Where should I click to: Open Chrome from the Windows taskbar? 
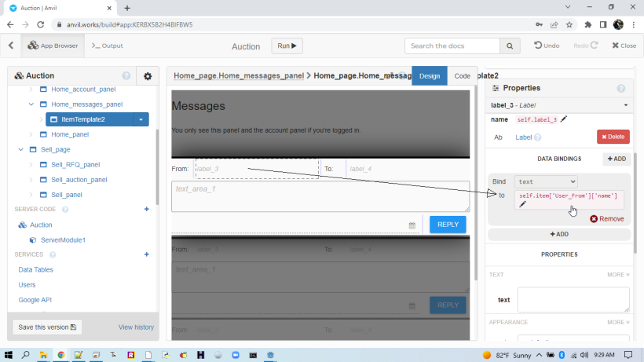[x=61, y=355]
